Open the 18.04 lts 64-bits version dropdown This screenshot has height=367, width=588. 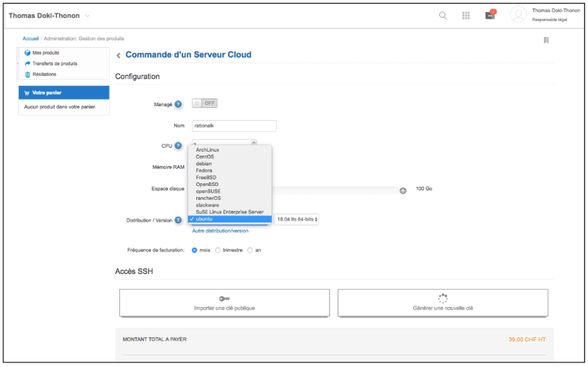pyautogui.click(x=297, y=219)
